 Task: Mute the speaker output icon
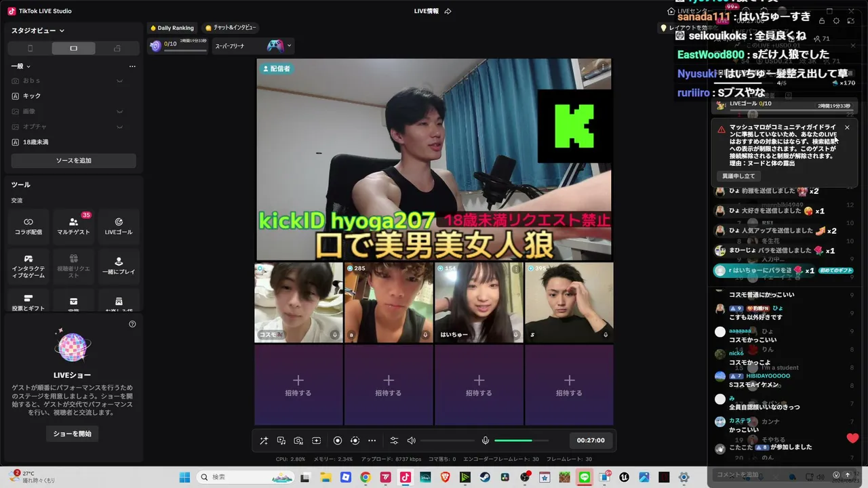pos(411,441)
